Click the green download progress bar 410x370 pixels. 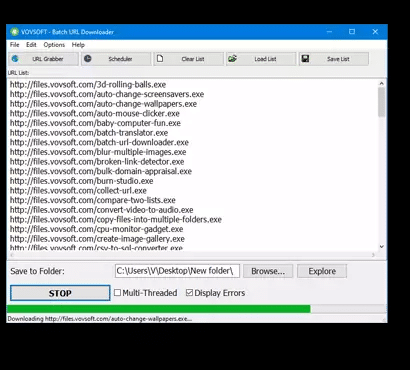(158, 309)
